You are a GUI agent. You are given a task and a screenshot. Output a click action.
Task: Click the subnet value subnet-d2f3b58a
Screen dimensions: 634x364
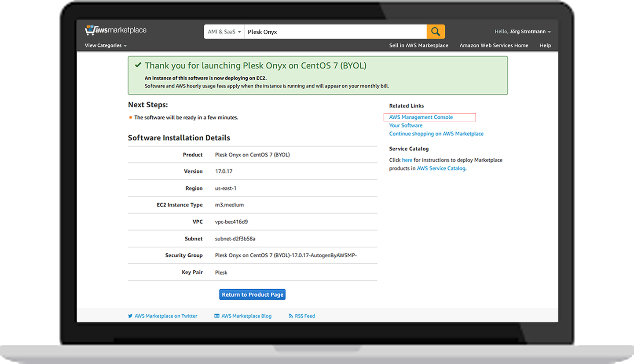(x=235, y=239)
